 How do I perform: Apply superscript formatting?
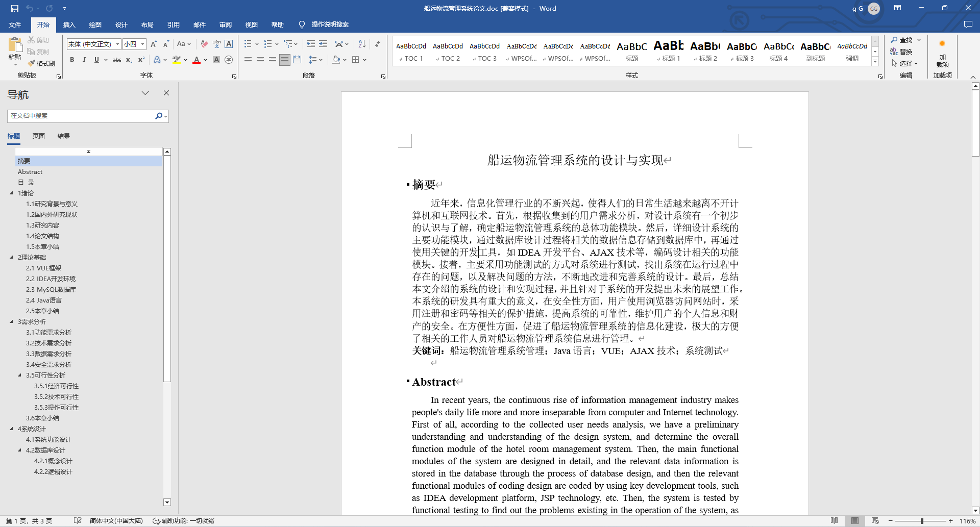(x=141, y=60)
